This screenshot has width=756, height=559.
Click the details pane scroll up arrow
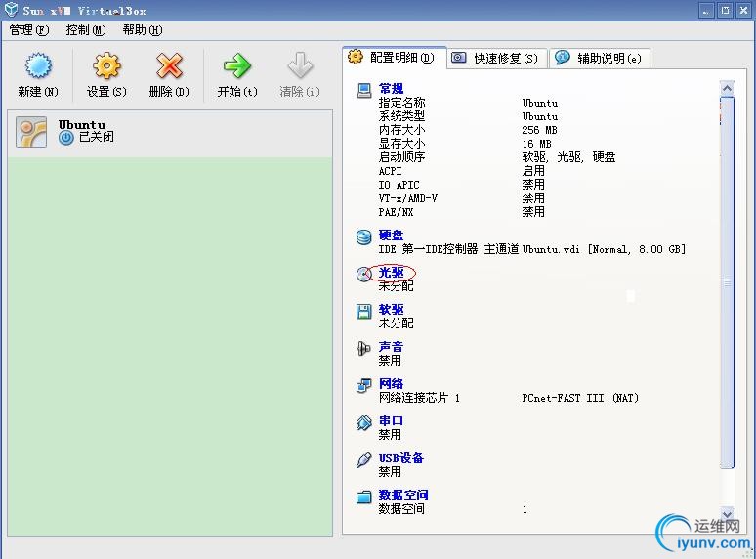(x=727, y=88)
